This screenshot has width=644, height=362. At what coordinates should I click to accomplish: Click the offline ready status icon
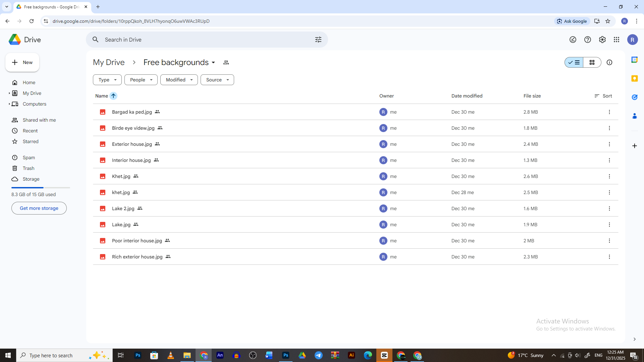coord(573,40)
